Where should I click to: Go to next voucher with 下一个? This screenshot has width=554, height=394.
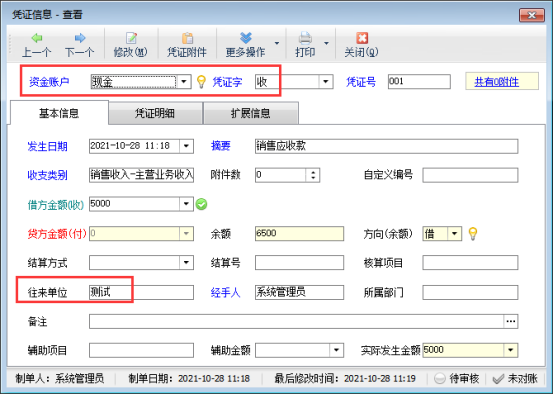point(79,45)
